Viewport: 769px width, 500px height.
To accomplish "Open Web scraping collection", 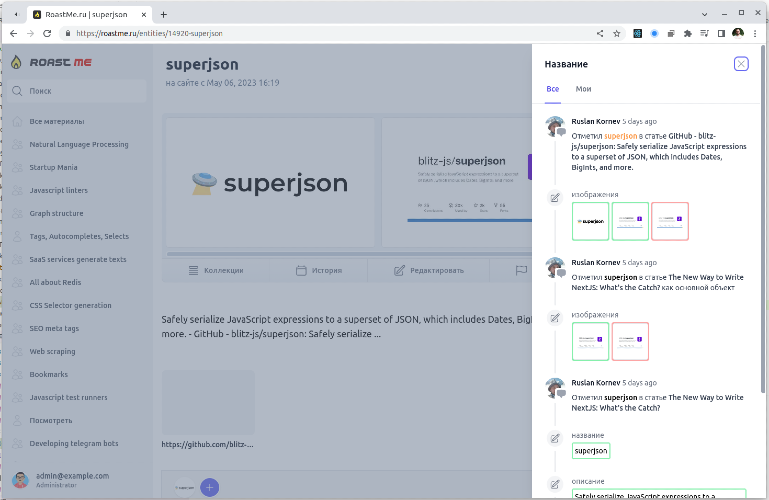I will coord(52,351).
